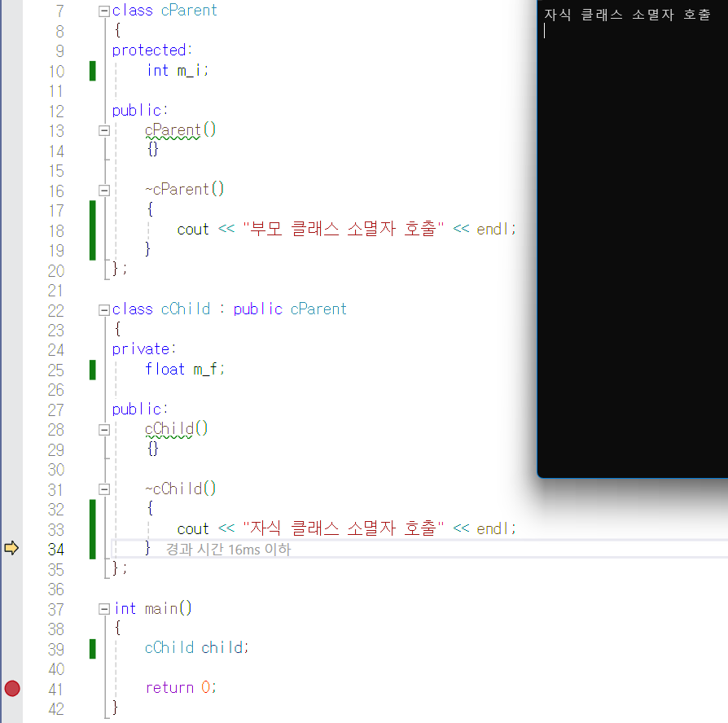
Task: Click the yellow current-statement arrow at line 34
Action: 11,548
